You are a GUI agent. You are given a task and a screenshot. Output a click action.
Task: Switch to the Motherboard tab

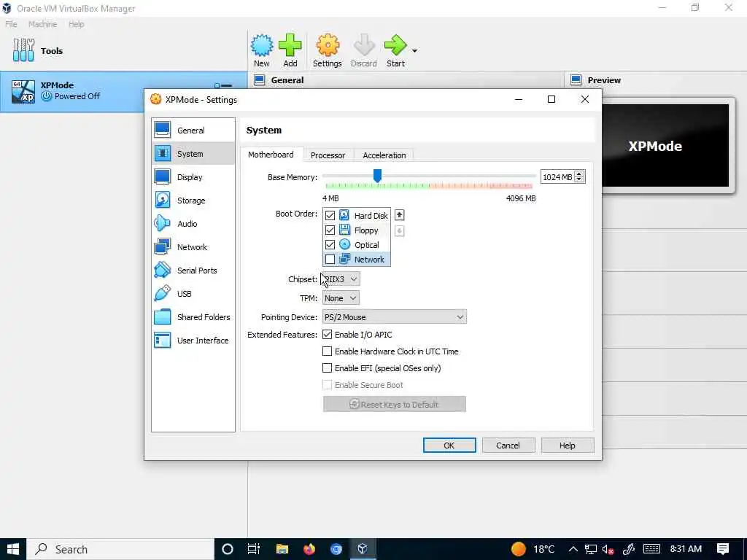(271, 155)
